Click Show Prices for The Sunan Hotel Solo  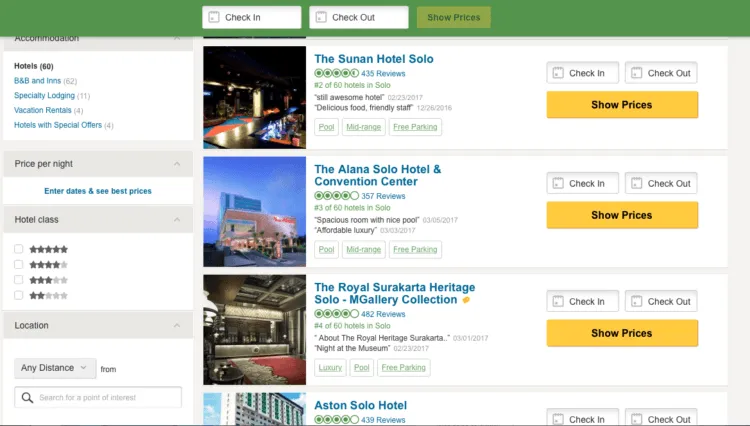coord(622,105)
